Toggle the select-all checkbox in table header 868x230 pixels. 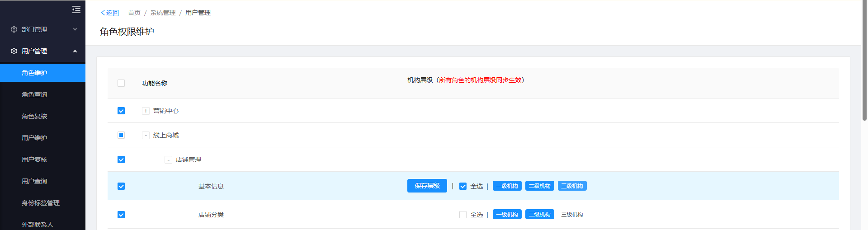(121, 83)
